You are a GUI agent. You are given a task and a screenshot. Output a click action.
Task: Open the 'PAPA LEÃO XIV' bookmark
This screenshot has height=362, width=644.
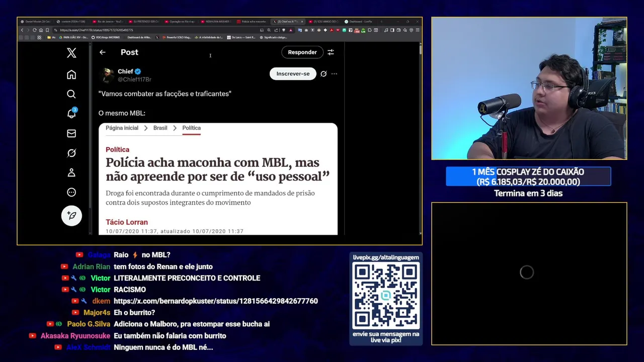point(74,37)
